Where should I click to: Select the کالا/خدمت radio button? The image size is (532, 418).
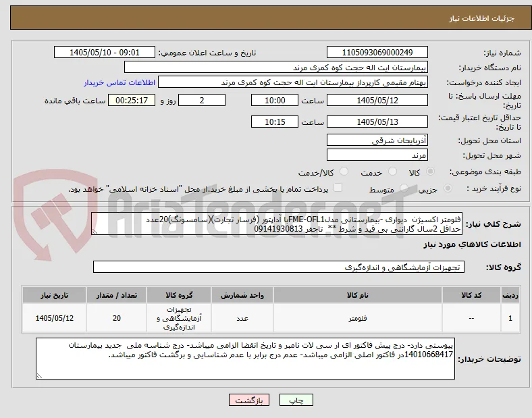click(344, 172)
